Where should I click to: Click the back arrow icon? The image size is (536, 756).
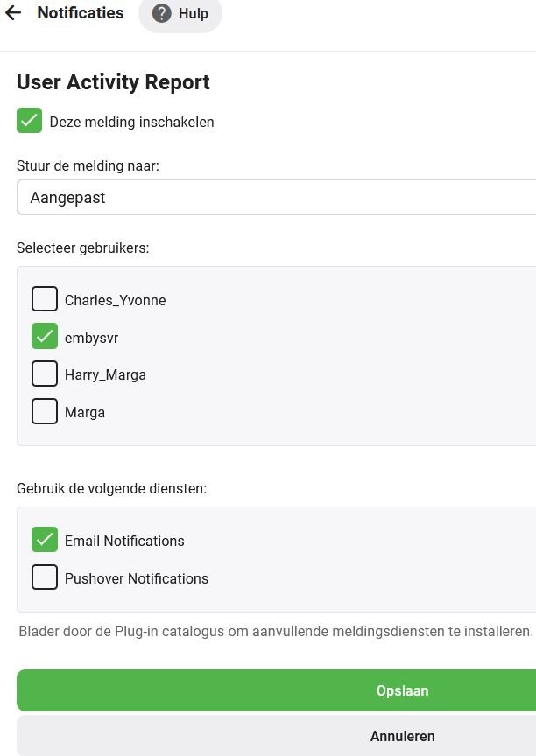12,13
